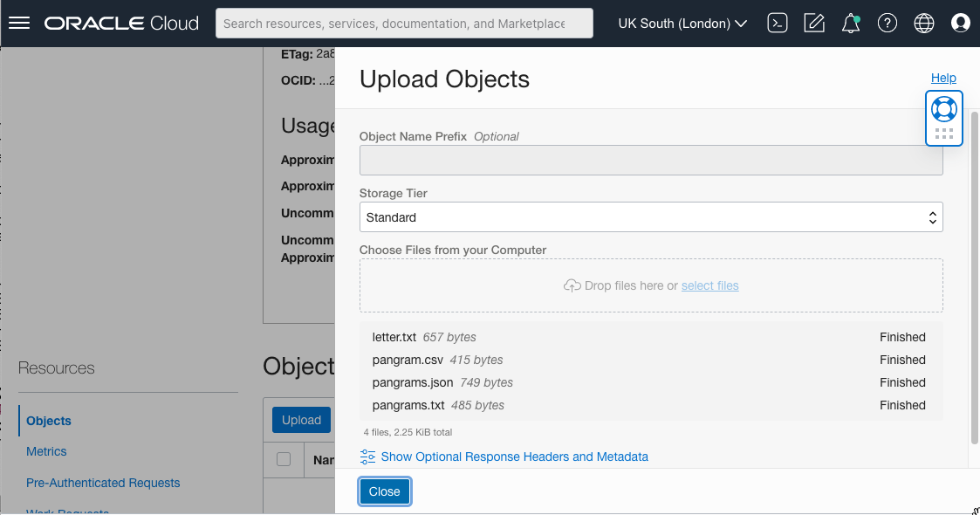The image size is (980, 515).
Task: Open the navigation hamburger menu
Action: click(18, 23)
